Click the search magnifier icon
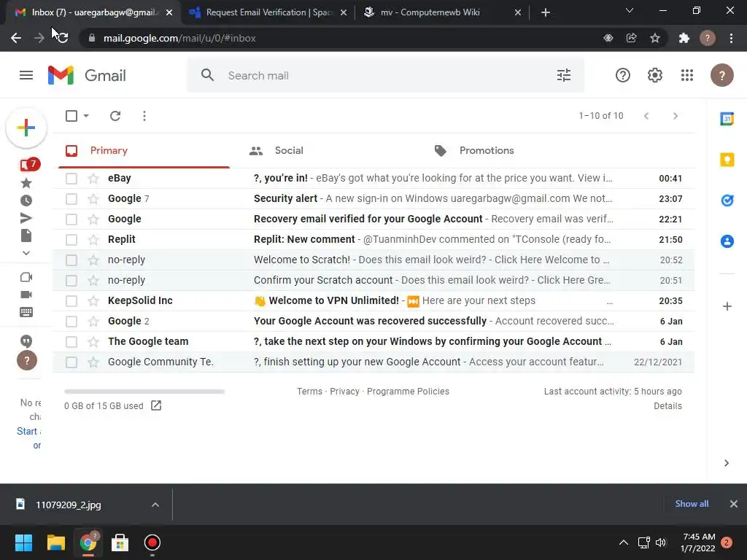The width and height of the screenshot is (747, 560). click(207, 75)
